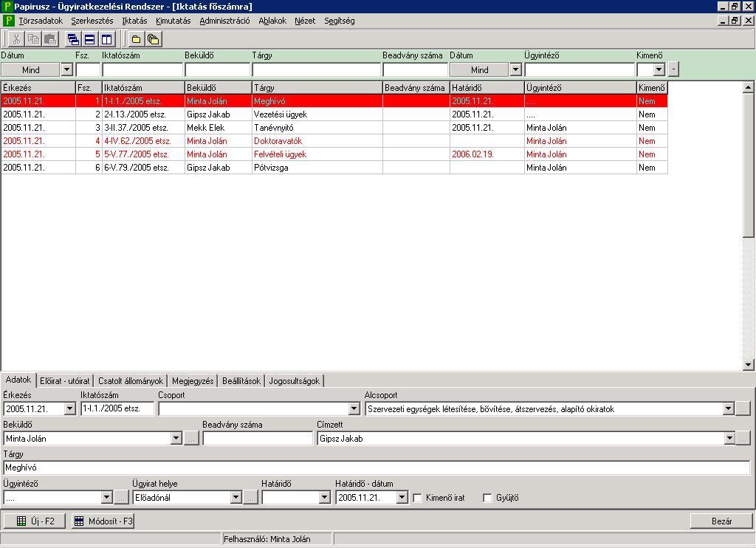Open the Ablakok menu
This screenshot has height=548, width=756.
(x=272, y=21)
